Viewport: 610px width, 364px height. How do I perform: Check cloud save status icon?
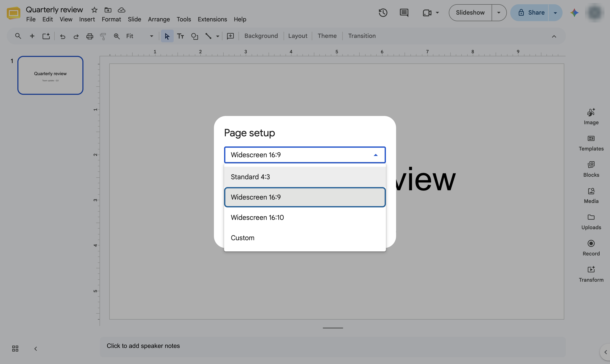coord(122,10)
